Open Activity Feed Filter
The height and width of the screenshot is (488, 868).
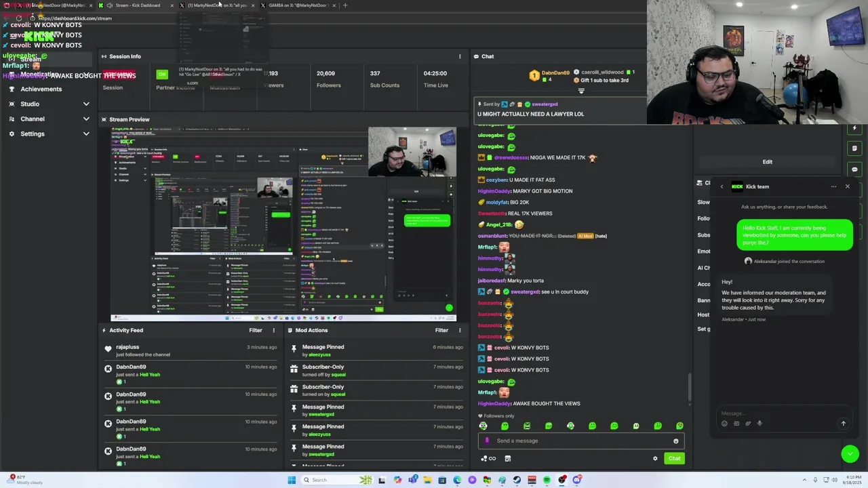pos(255,330)
